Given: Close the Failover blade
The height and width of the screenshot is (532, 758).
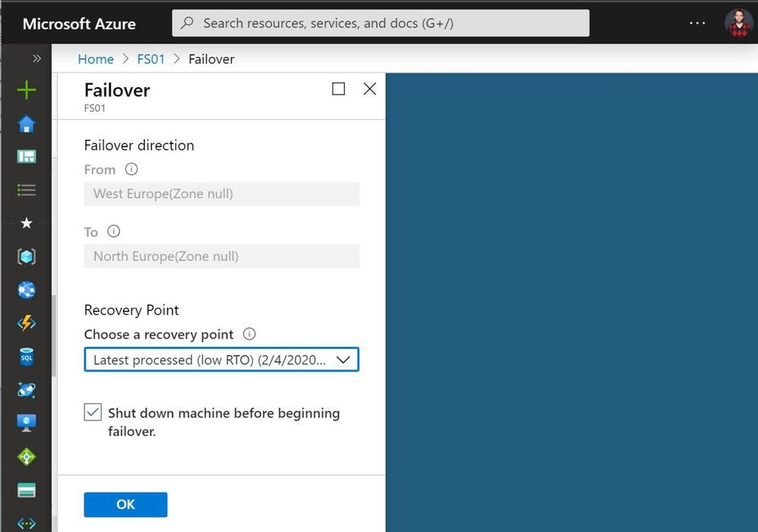Looking at the screenshot, I should click(x=370, y=89).
